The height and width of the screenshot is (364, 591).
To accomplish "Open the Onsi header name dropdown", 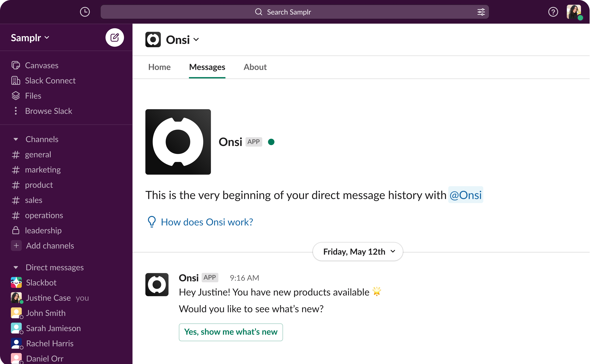I will click(x=182, y=40).
